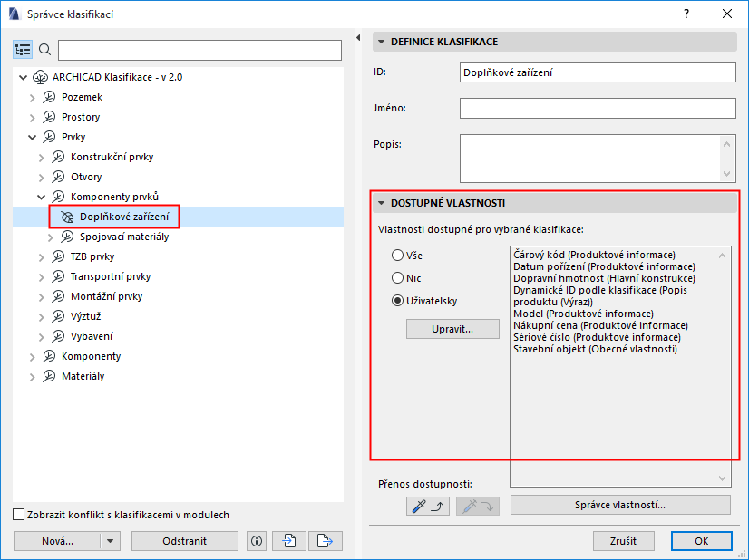This screenshot has width=749, height=560.
Task: Expand the Materiály tree node
Action: [32, 377]
